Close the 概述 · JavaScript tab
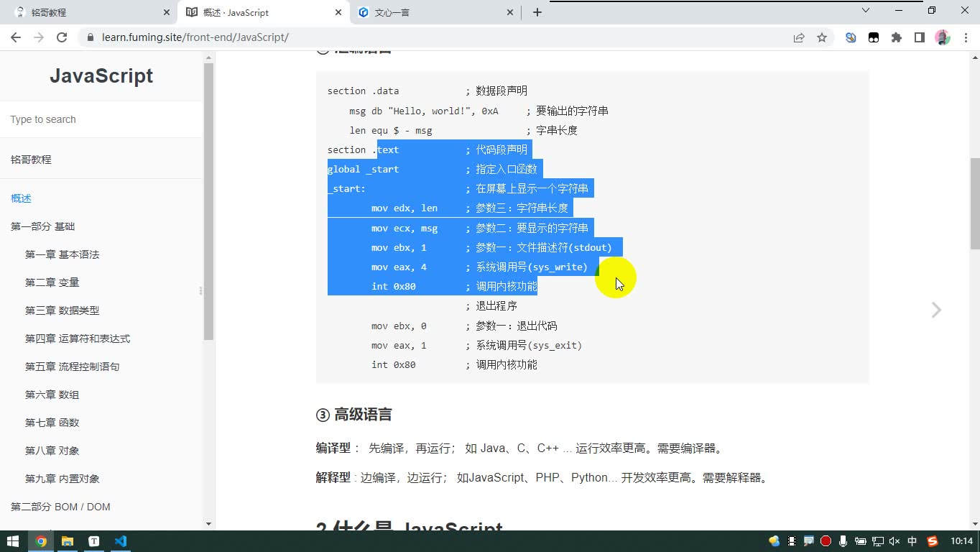Image resolution: width=980 pixels, height=552 pixels. tap(338, 12)
